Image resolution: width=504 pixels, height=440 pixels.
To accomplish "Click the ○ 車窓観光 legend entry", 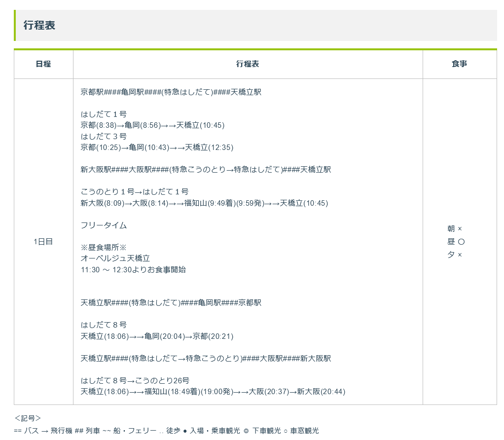I will point(301,431).
